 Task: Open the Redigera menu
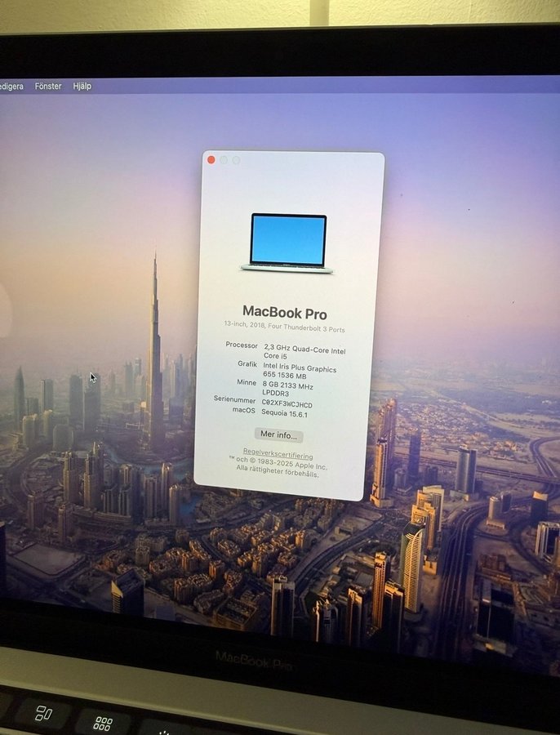(11, 86)
